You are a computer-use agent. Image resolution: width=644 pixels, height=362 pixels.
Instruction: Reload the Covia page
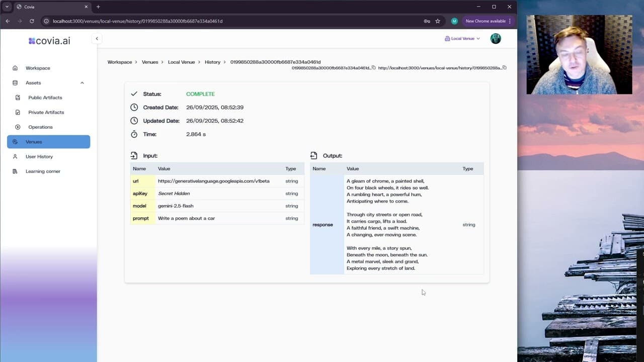coord(32,21)
